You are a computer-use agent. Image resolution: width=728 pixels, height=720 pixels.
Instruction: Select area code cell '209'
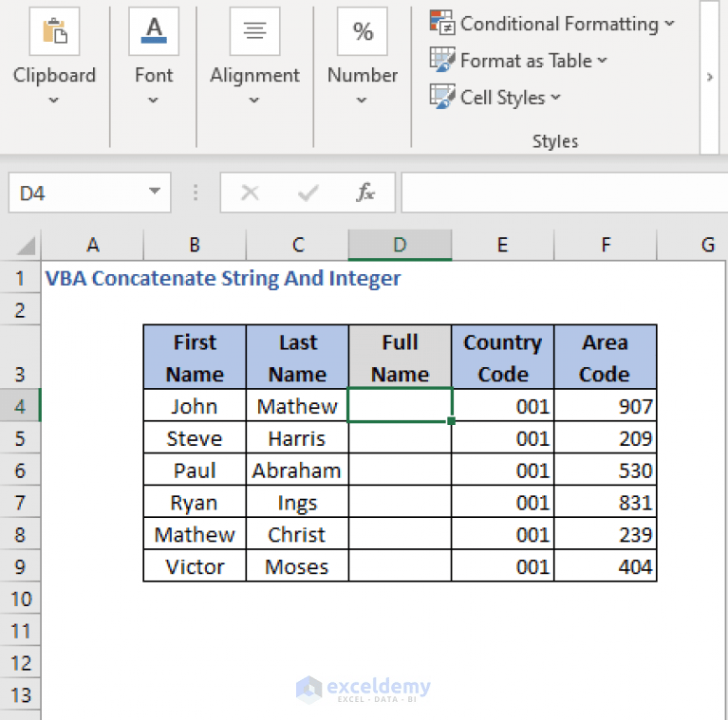tap(606, 437)
